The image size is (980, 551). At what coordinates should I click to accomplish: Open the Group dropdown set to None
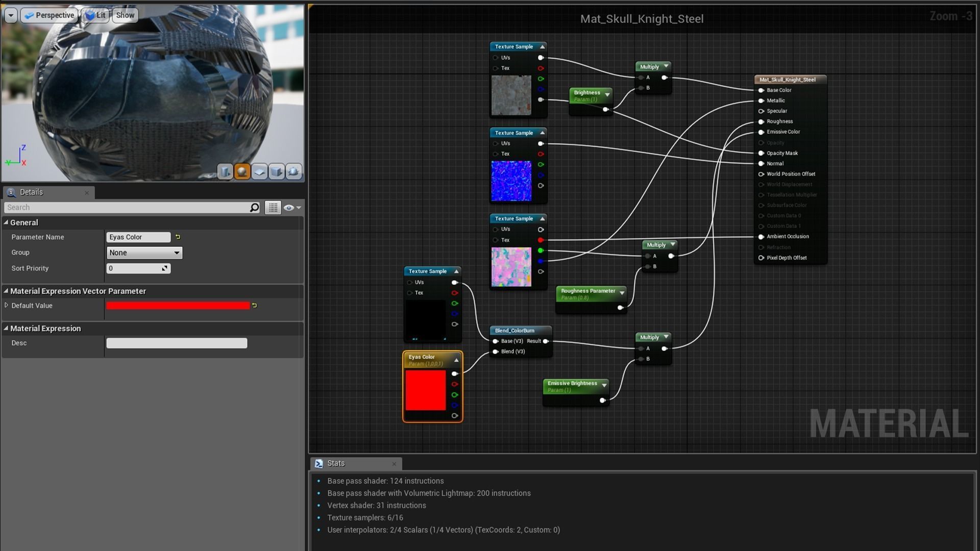(144, 253)
